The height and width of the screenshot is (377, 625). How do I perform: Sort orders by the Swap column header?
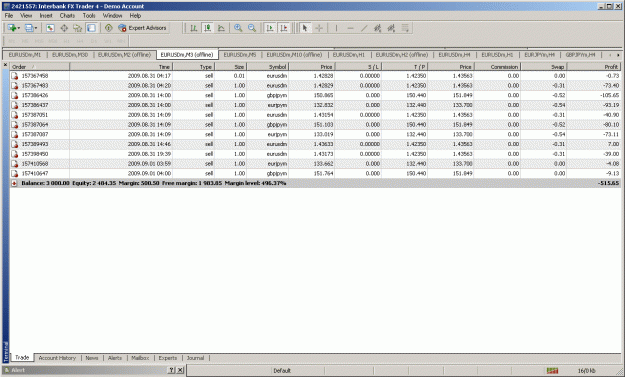click(x=544, y=67)
